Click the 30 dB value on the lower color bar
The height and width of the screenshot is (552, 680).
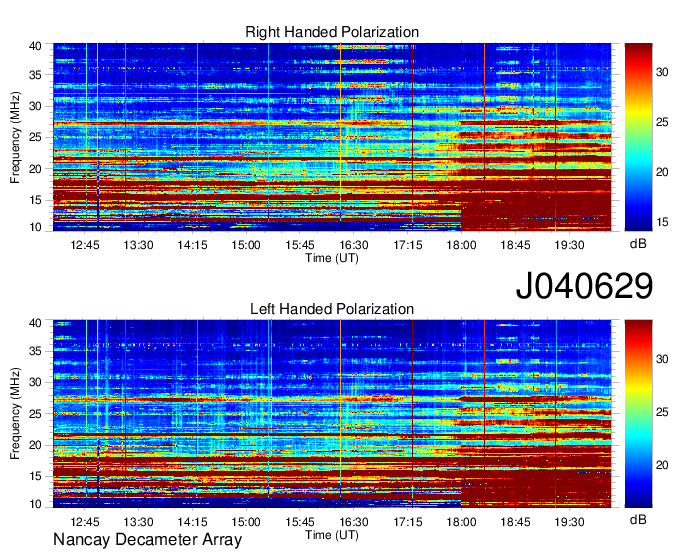[x=662, y=359]
